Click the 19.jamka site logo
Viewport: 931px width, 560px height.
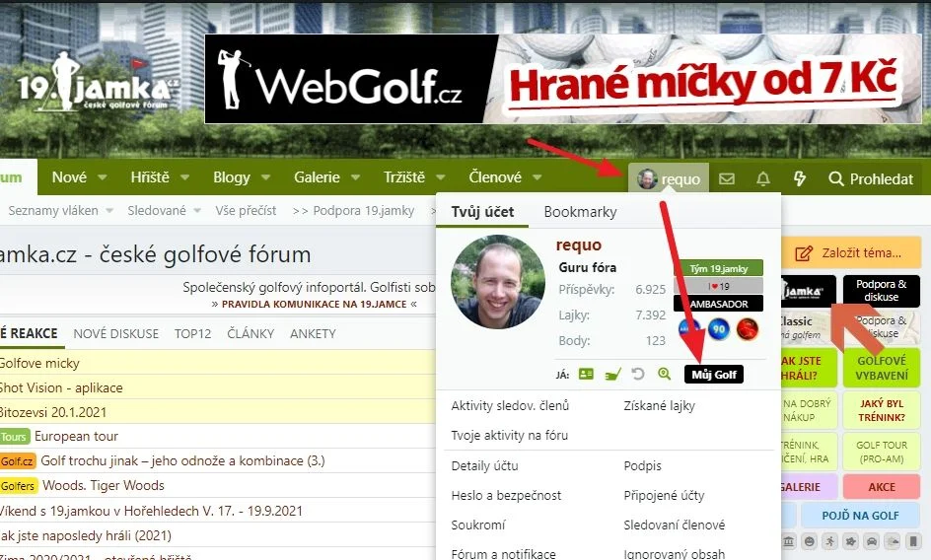(x=98, y=83)
